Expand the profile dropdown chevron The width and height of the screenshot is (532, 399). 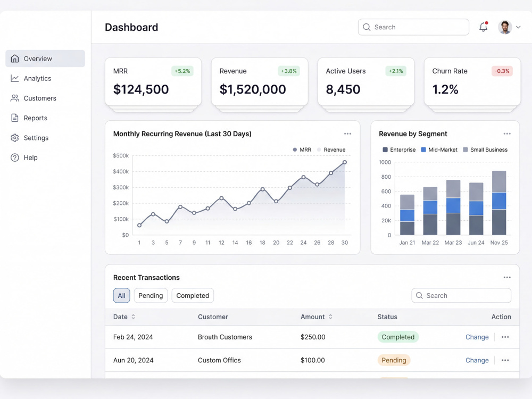coord(518,27)
